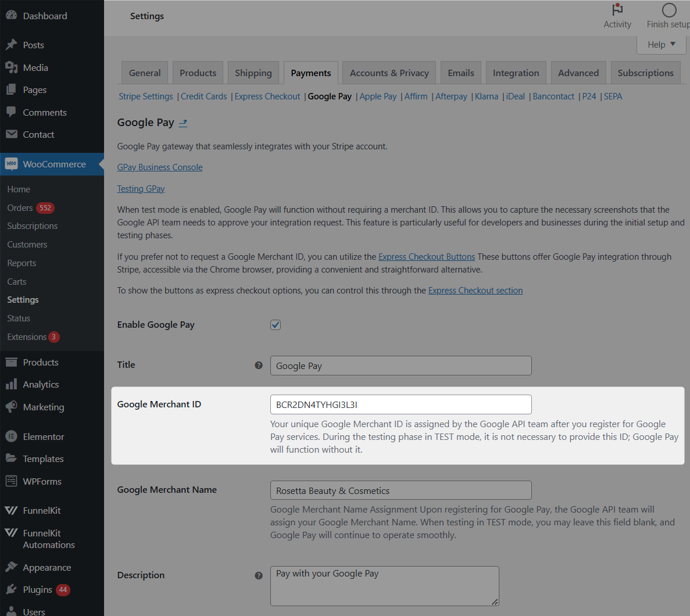Click into the Google Merchant ID field
The image size is (690, 616).
pos(401,404)
